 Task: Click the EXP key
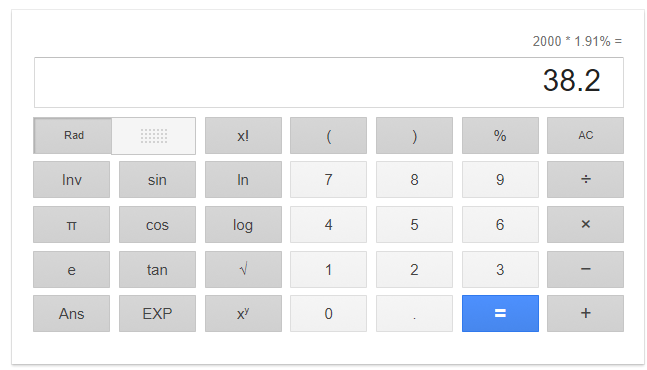(157, 313)
